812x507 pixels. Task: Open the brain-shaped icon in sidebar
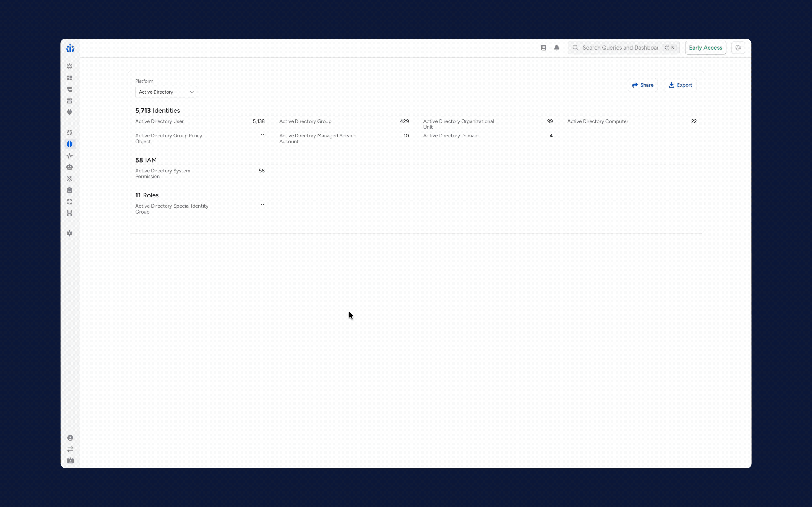[x=69, y=144]
